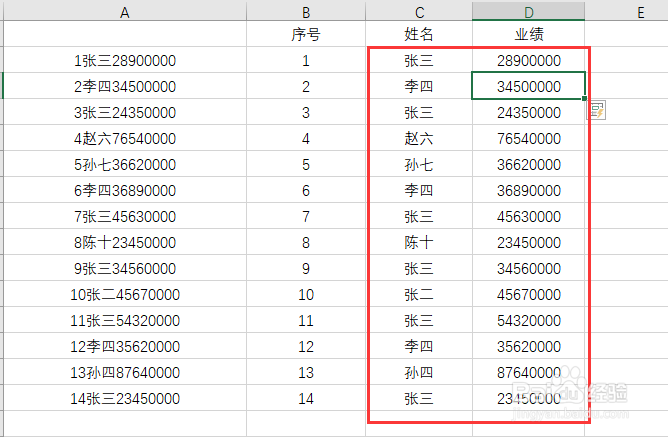This screenshot has width=668, height=437.
Task: Select cell containing 1张三28900000
Action: pos(125,60)
